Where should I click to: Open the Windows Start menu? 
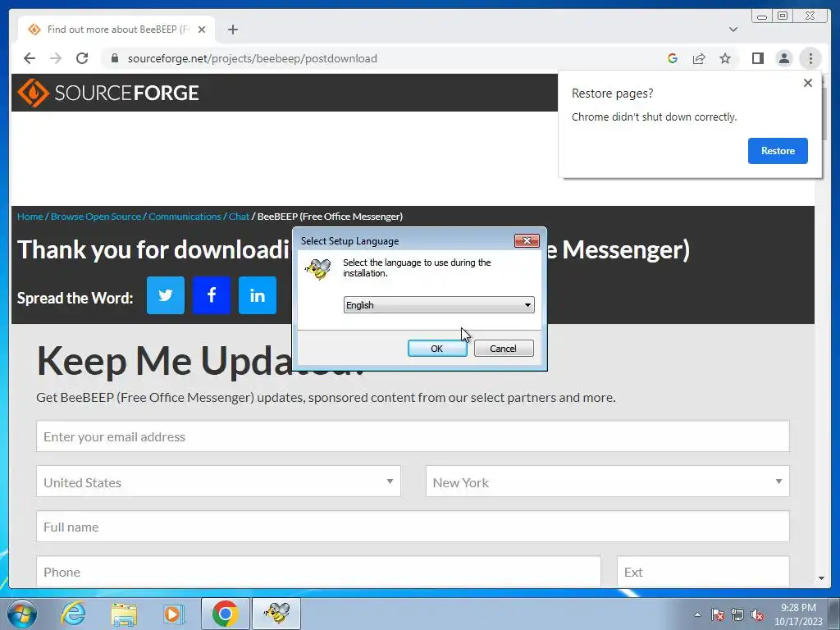tap(21, 614)
